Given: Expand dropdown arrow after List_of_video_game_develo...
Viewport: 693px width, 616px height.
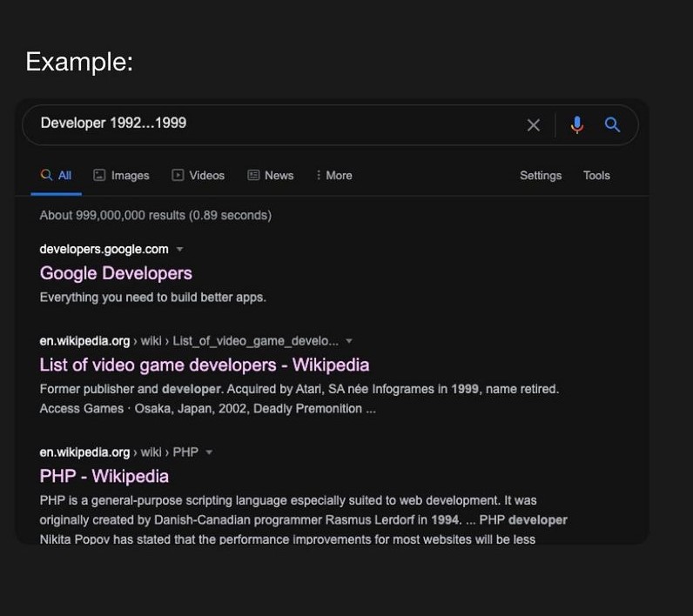Looking at the screenshot, I should click(x=349, y=341).
